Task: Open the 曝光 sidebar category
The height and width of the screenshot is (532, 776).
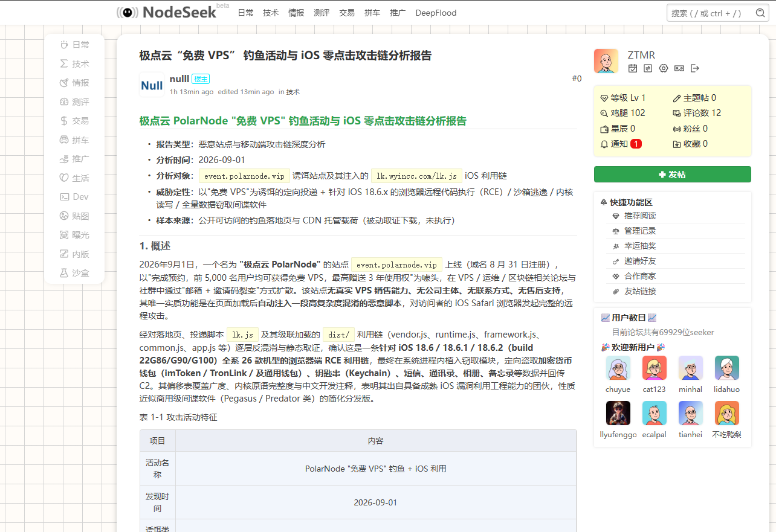Action: (x=74, y=235)
